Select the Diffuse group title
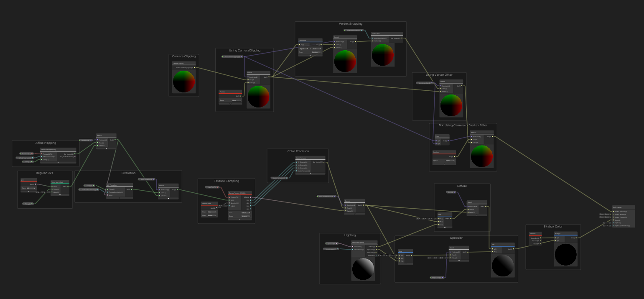Screen dimensions: 644x299 click(x=462, y=186)
